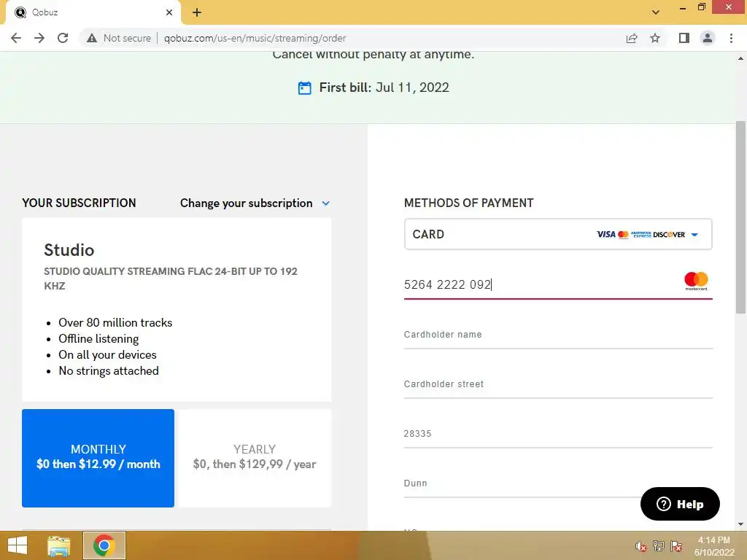This screenshot has height=560, width=747.
Task: Click the Cardholder street field
Action: [x=558, y=384]
